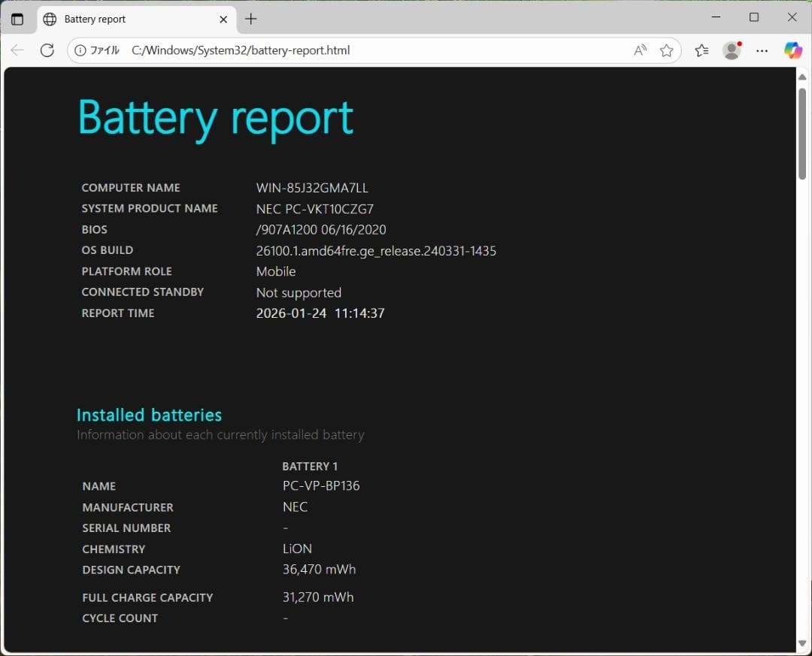Add this page to favorites
The height and width of the screenshot is (656, 812).
click(667, 50)
